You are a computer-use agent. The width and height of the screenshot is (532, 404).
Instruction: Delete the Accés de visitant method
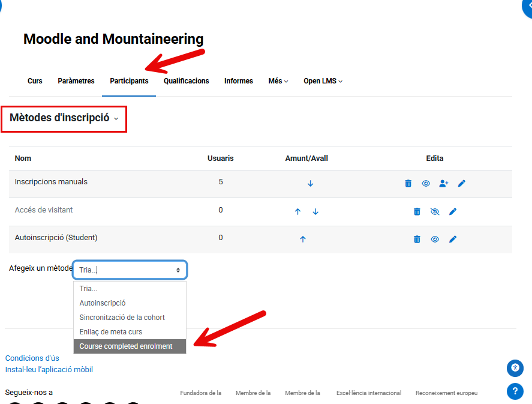[417, 212]
